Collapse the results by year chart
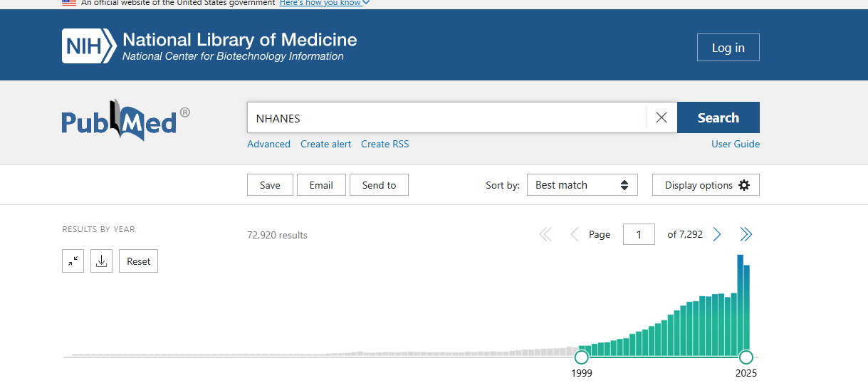Screen dimensions: 868x383 click(x=73, y=261)
